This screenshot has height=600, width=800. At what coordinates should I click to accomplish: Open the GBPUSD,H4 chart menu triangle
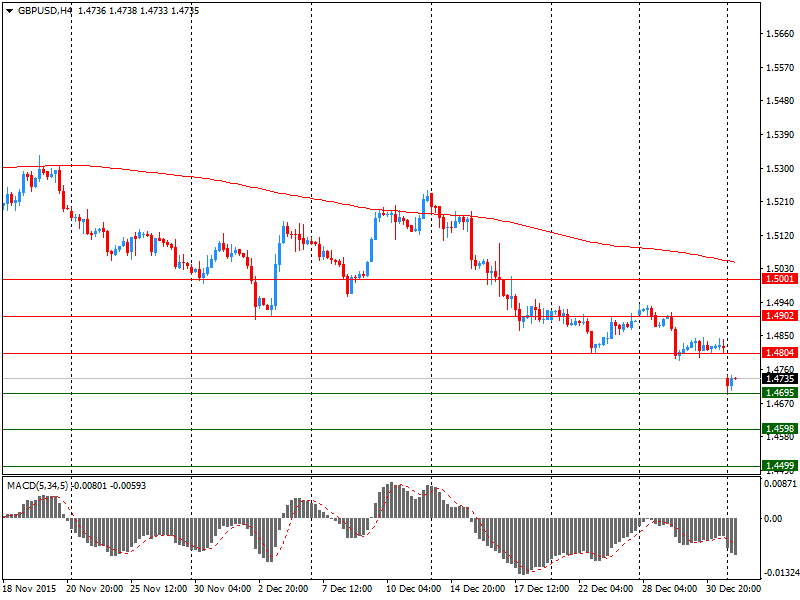tap(9, 11)
